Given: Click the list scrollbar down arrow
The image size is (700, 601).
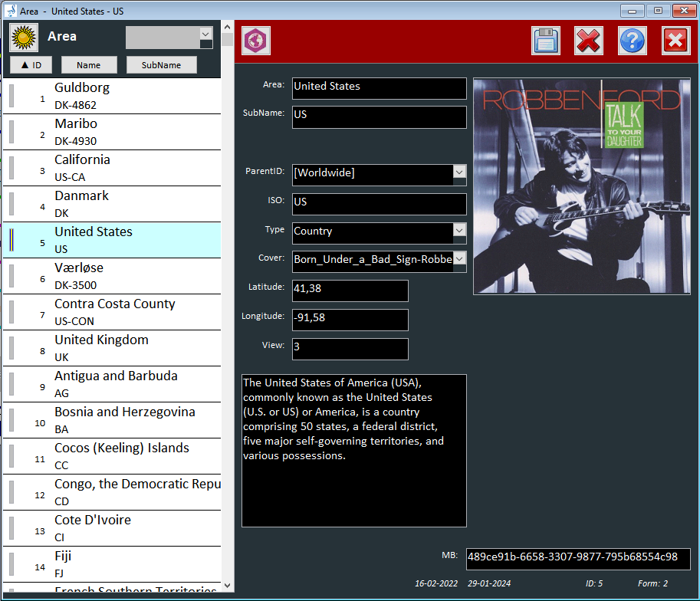Looking at the screenshot, I should click(227, 585).
